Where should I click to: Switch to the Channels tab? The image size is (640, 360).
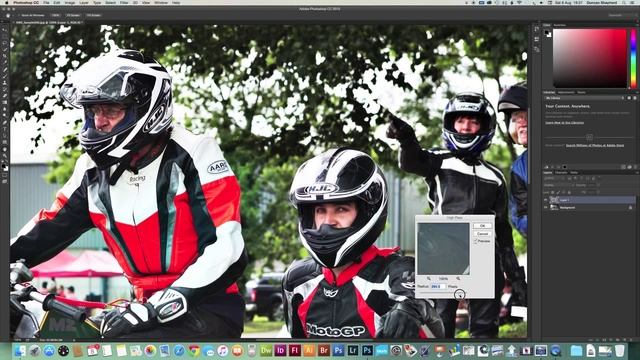click(561, 173)
